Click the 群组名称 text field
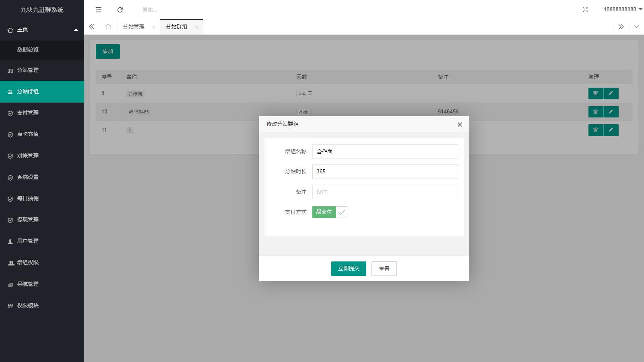Screen dimensions: 644x362 click(385, 152)
